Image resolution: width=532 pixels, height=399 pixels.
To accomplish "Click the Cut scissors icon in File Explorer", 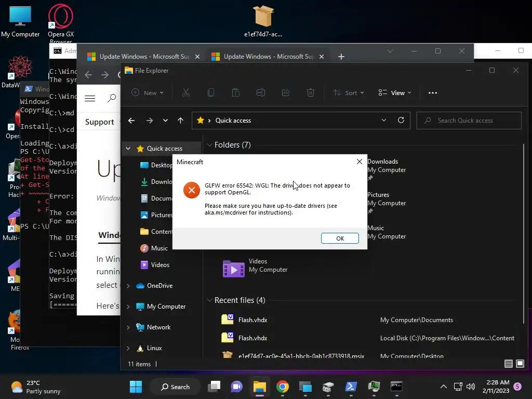I will pos(186,92).
